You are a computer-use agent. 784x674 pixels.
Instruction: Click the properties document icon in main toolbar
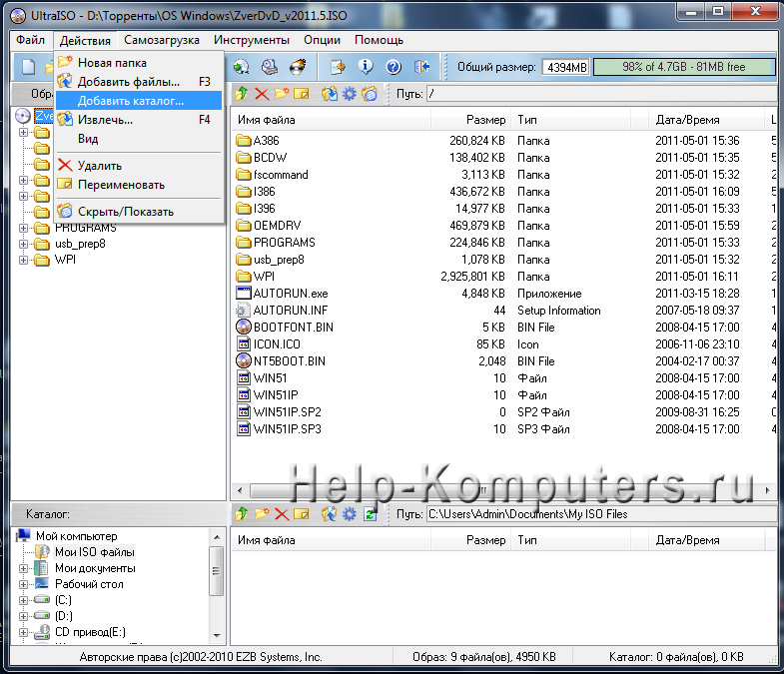pos(338,67)
